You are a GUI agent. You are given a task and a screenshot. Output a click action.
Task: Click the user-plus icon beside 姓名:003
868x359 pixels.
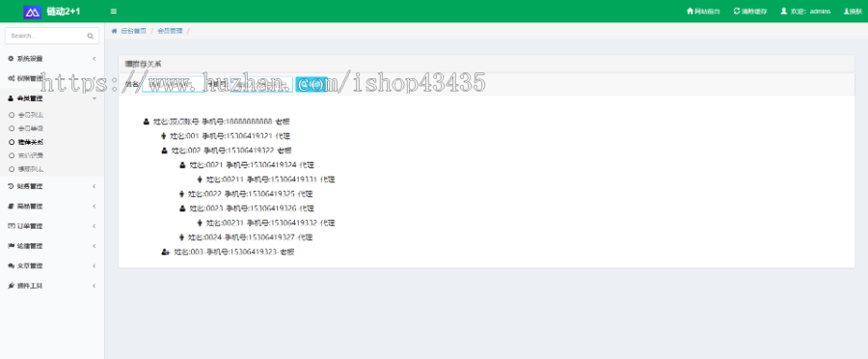tap(165, 252)
